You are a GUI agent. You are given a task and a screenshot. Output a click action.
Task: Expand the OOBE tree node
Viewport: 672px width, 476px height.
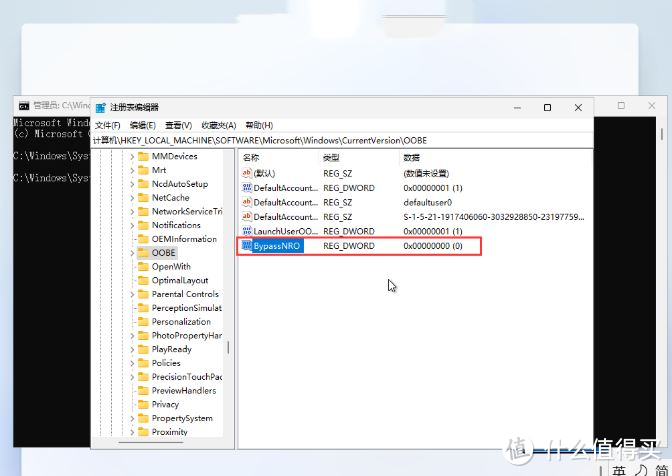pyautogui.click(x=132, y=253)
